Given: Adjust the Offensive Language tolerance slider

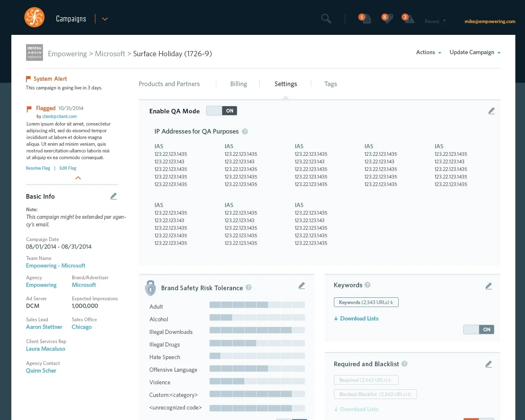Looking at the screenshot, I should click(257, 368).
